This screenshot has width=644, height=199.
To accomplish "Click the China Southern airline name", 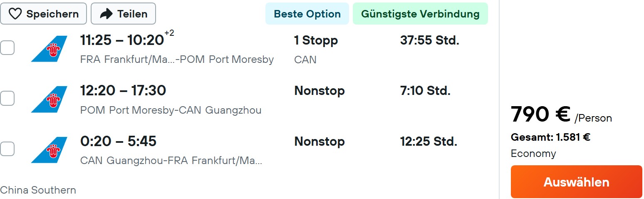I will (38, 190).
